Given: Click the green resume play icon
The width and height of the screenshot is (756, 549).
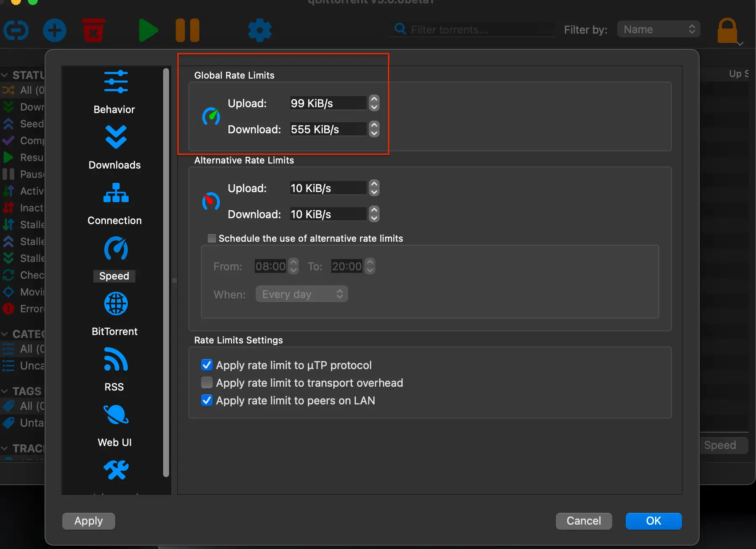Looking at the screenshot, I should tap(148, 30).
